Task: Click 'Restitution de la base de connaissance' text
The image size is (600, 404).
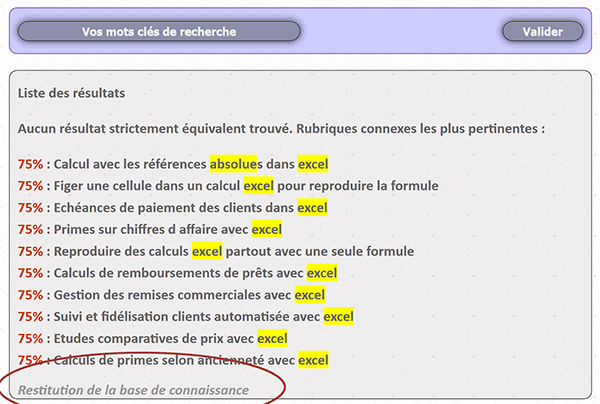Action: (x=134, y=390)
